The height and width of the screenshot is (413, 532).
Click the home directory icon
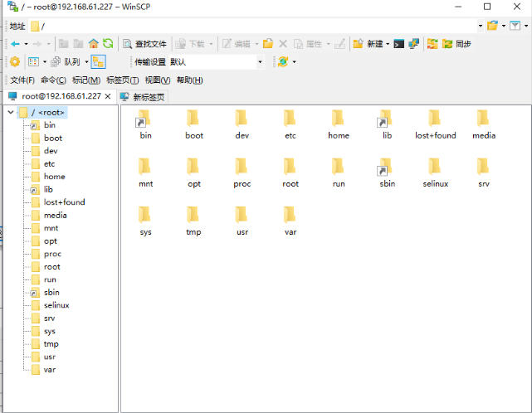point(94,43)
